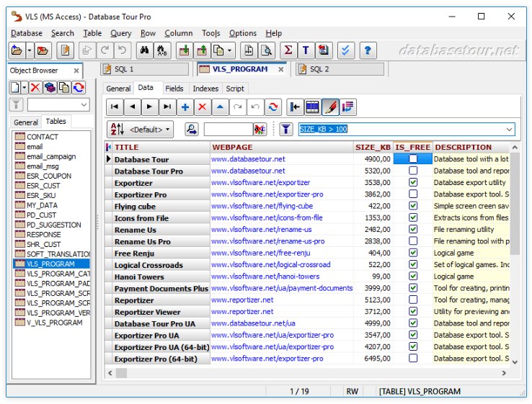Close the Object Browser panel

76,71
